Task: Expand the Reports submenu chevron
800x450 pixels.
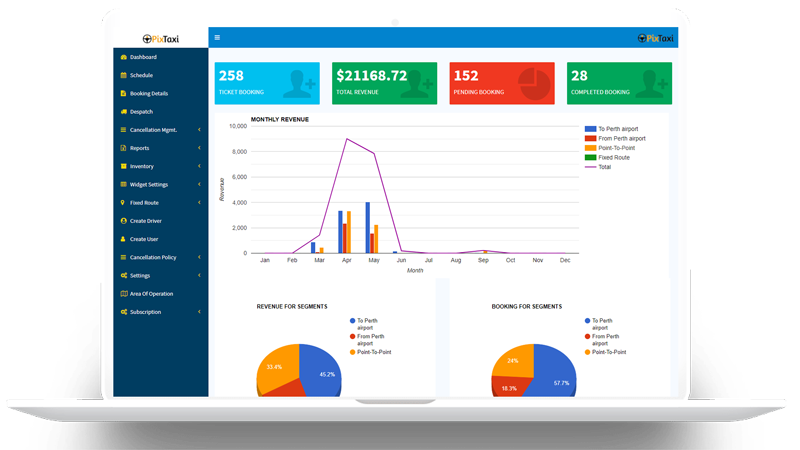Action: pos(199,148)
